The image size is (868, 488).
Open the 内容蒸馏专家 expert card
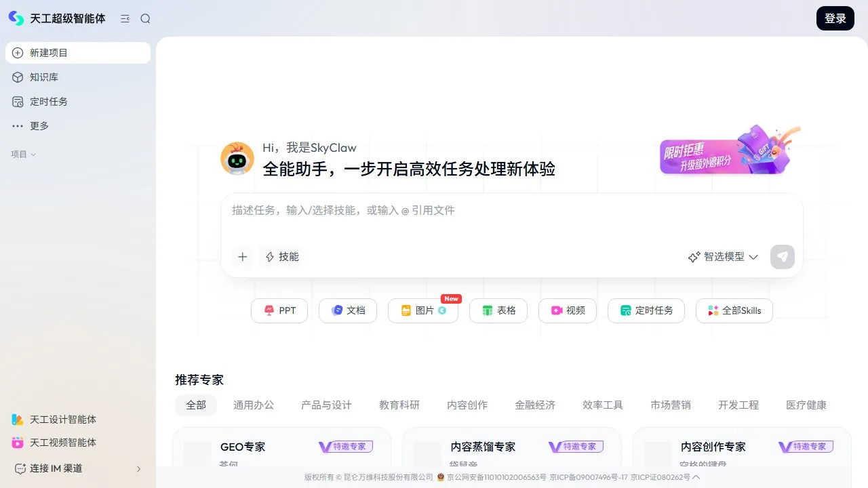click(512, 447)
